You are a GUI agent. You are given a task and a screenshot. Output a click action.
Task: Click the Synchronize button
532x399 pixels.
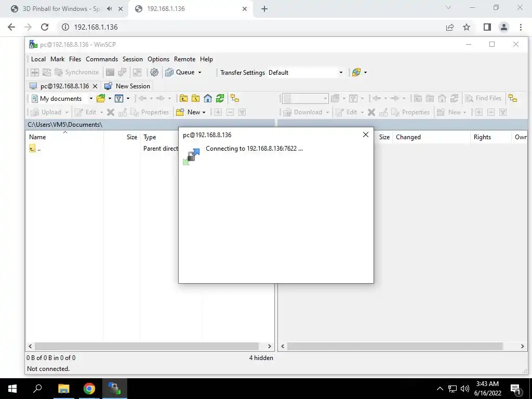tap(77, 72)
